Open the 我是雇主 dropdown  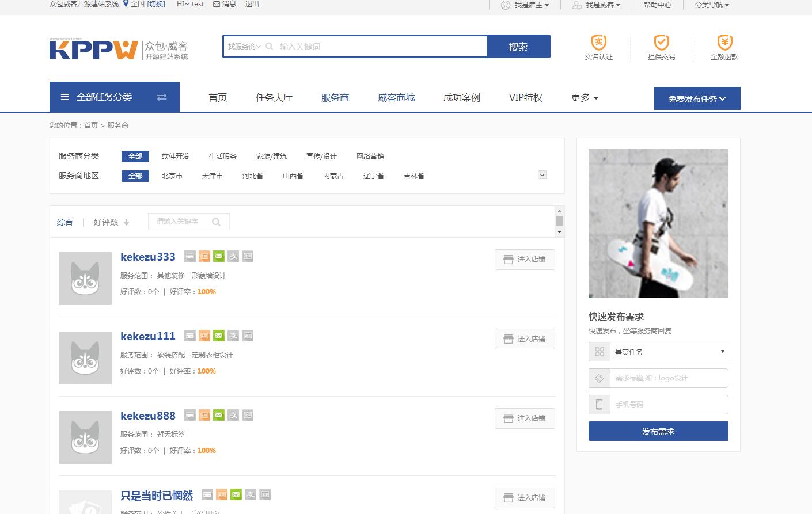coord(525,5)
